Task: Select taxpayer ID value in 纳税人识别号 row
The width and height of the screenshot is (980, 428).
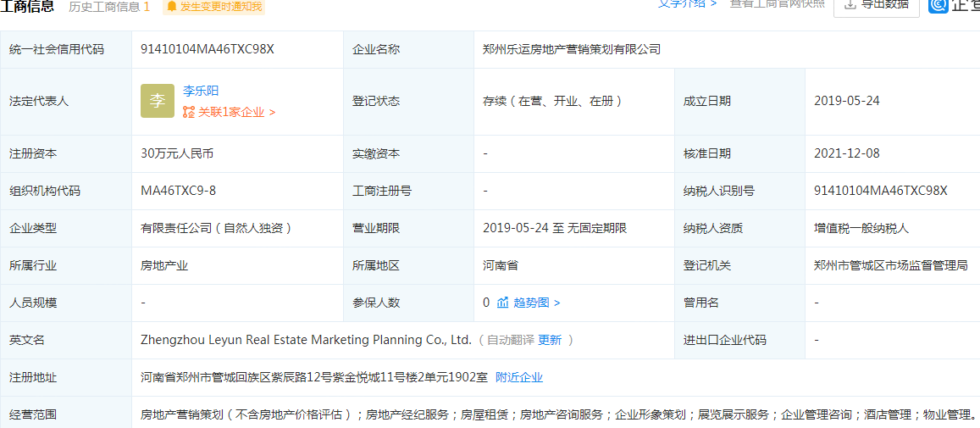Action: point(881,191)
